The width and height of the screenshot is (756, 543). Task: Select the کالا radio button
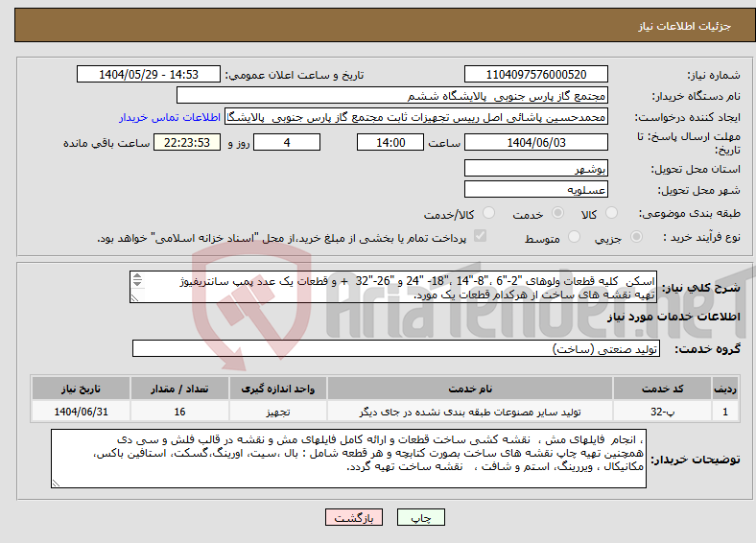click(611, 213)
